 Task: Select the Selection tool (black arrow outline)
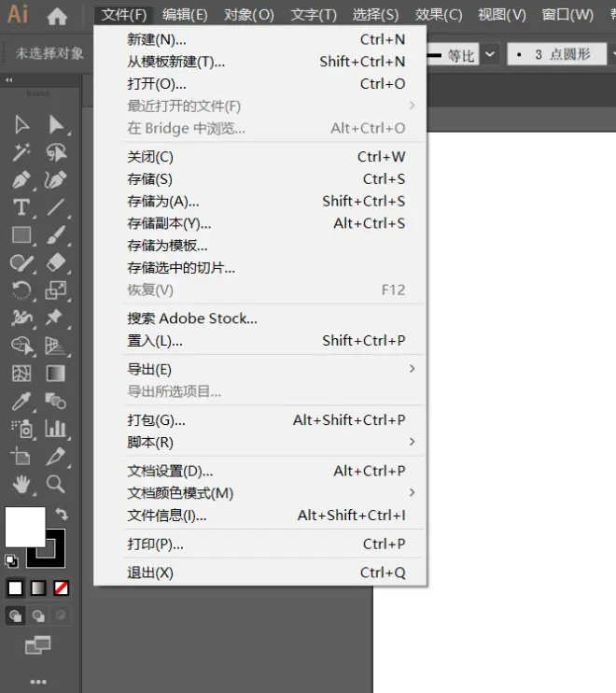coord(21,125)
